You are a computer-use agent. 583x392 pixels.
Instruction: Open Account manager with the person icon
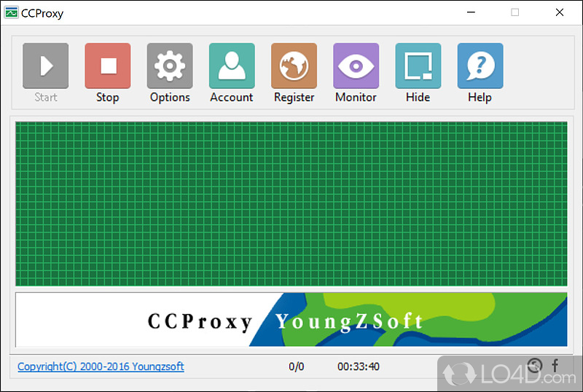click(232, 66)
